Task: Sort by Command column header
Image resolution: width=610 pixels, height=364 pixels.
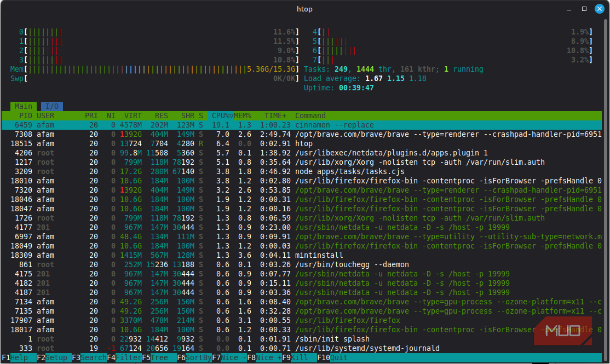Action: pyautogui.click(x=310, y=115)
